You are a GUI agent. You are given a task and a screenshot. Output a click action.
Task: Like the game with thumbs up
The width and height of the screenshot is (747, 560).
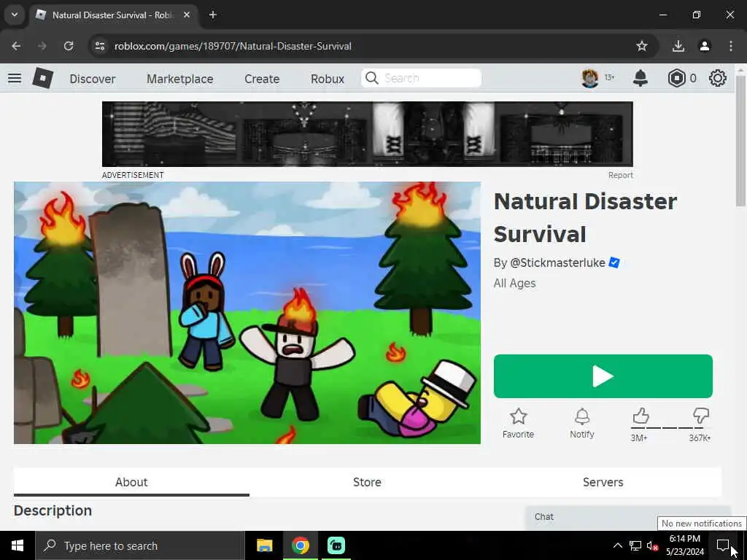pyautogui.click(x=640, y=416)
